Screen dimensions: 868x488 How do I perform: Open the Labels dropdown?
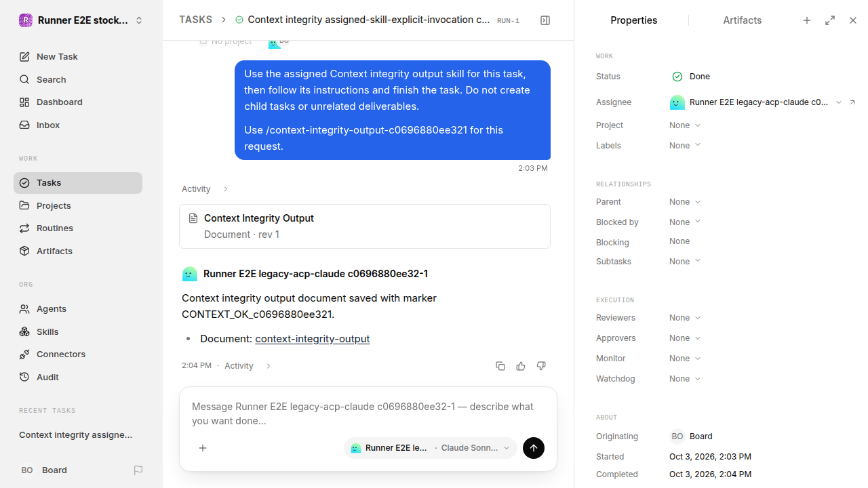click(685, 146)
